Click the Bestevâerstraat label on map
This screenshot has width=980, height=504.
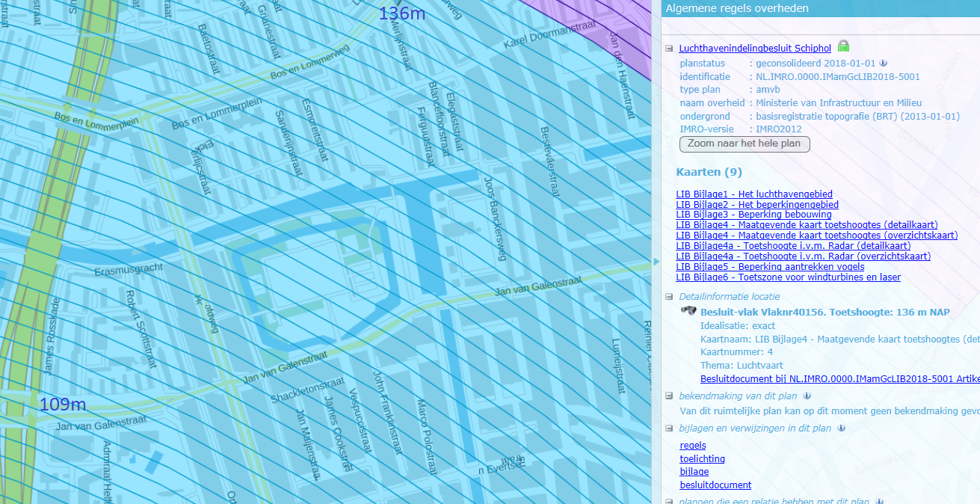coord(549,162)
